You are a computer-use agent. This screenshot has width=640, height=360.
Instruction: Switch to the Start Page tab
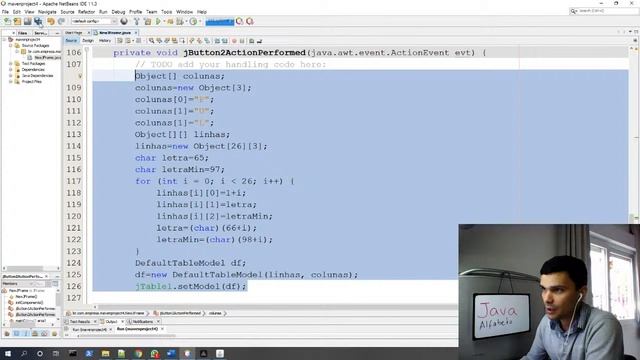tap(74, 32)
